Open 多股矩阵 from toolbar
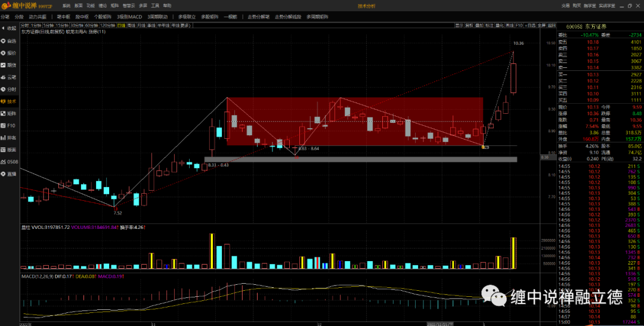The height and width of the screenshot is (326, 644). click(x=209, y=17)
